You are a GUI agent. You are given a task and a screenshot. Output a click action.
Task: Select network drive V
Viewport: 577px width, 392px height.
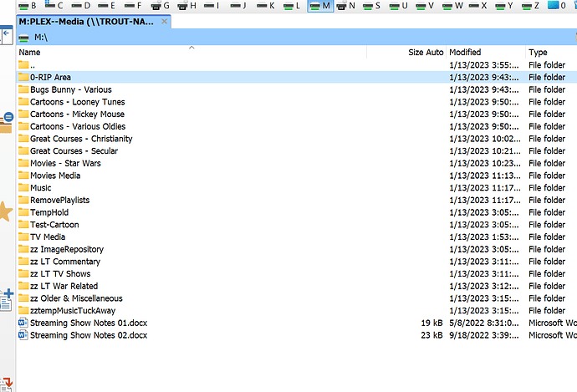tap(425, 6)
